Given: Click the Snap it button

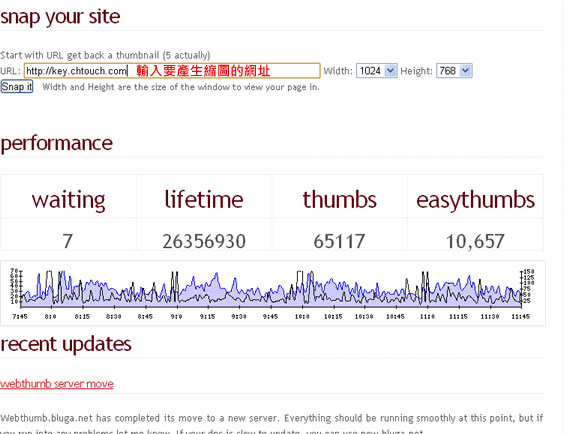Looking at the screenshot, I should pos(17,87).
